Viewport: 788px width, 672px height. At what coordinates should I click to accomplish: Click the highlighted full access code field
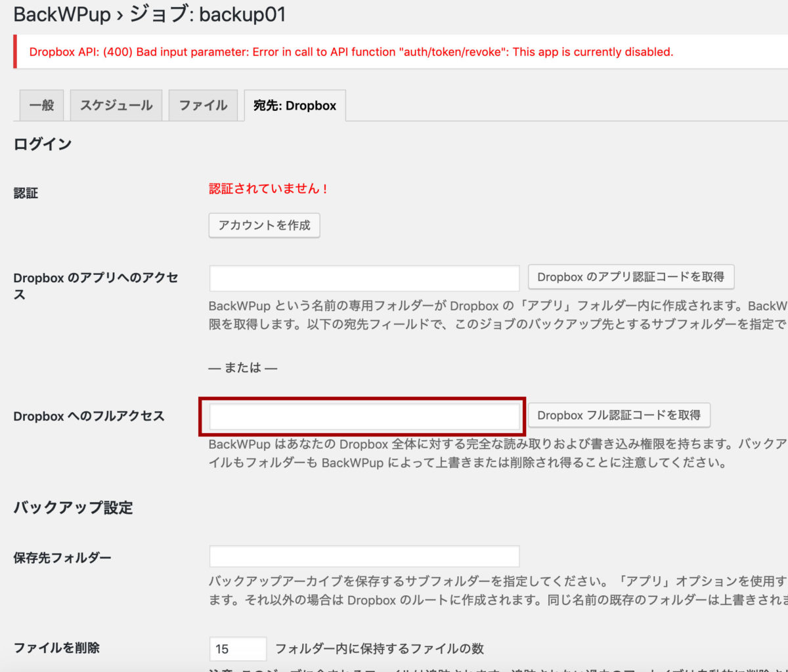coord(365,415)
